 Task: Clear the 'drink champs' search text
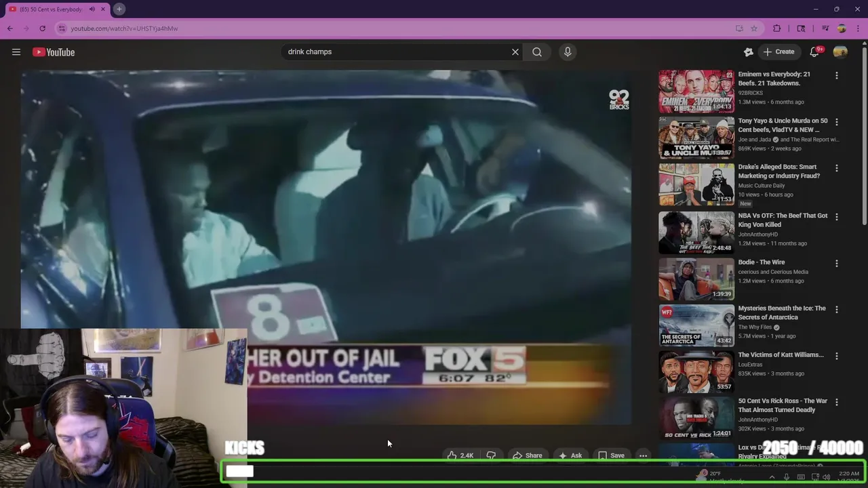[x=515, y=52]
